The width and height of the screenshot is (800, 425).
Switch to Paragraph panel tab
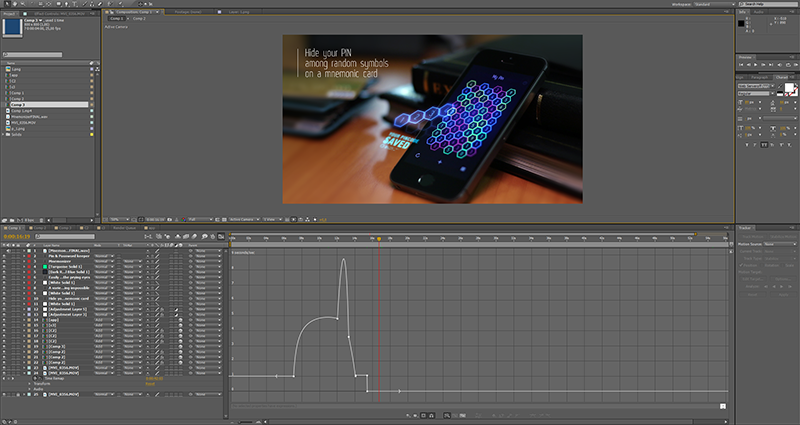point(759,78)
